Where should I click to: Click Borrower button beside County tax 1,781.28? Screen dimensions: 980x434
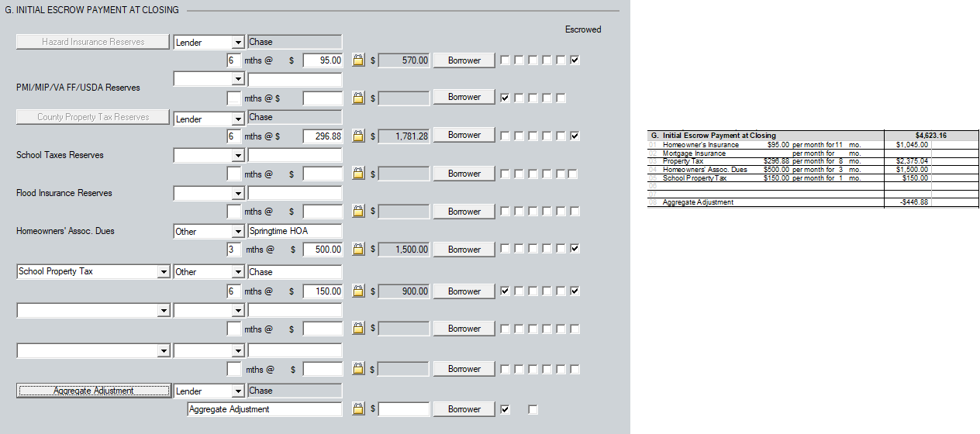(x=464, y=135)
